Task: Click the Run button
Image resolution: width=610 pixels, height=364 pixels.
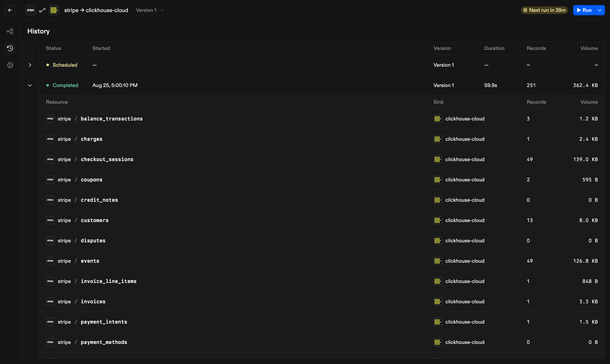Action: coord(584,10)
